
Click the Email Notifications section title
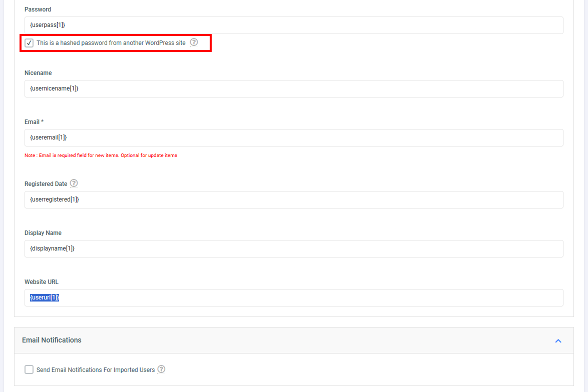(x=52, y=340)
